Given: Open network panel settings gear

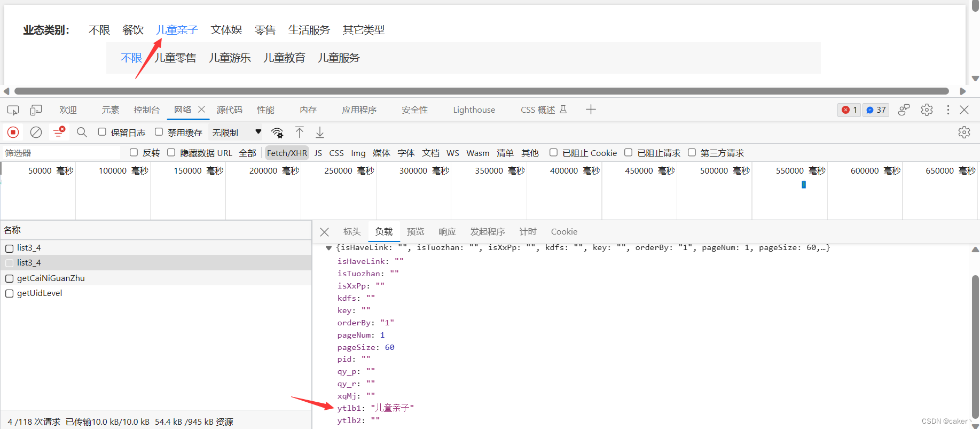Looking at the screenshot, I should 964,132.
